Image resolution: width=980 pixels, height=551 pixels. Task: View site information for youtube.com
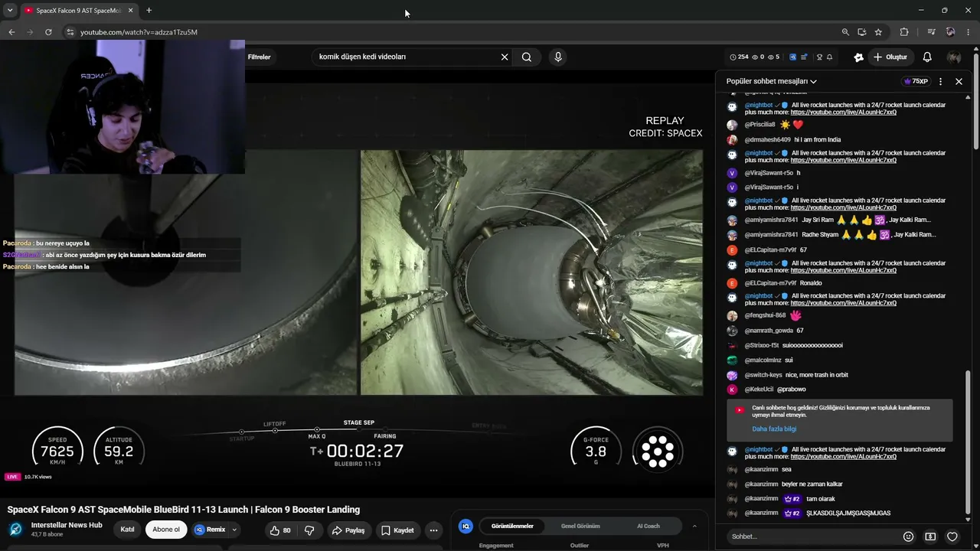[x=70, y=32]
